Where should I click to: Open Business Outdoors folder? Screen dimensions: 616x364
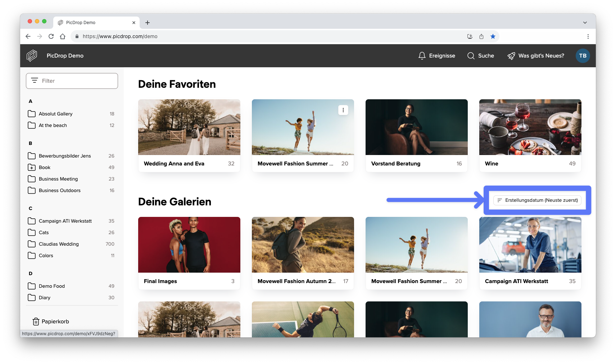click(x=71, y=190)
